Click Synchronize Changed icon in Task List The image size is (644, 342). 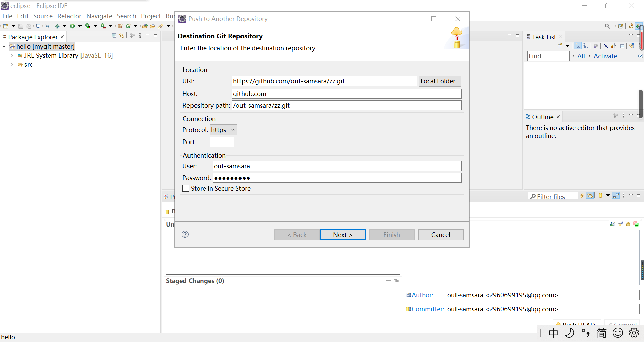pos(632,46)
